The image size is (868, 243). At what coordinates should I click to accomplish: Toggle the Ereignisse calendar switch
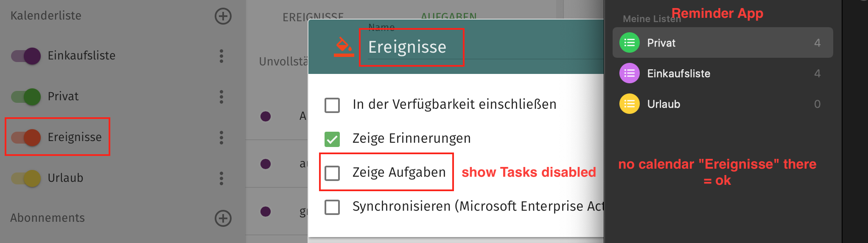(26, 137)
